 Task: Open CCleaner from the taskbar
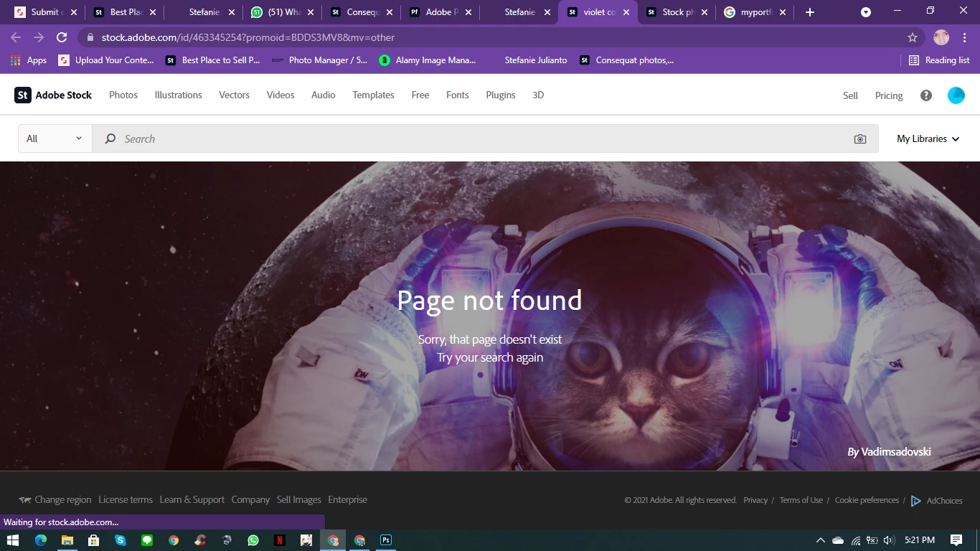coord(200,540)
